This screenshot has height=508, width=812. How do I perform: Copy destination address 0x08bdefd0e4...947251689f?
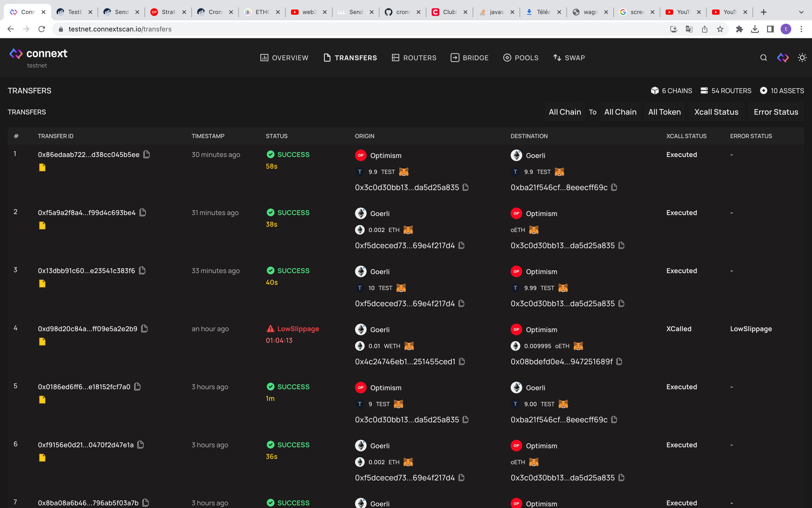619,361
